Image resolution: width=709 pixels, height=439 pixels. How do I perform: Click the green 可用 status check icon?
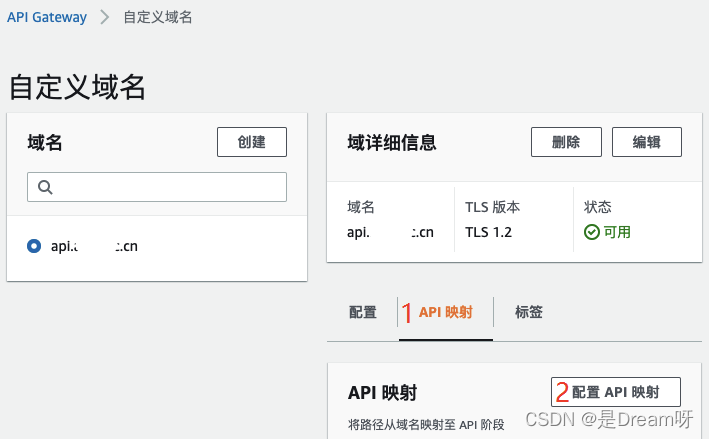pos(592,232)
